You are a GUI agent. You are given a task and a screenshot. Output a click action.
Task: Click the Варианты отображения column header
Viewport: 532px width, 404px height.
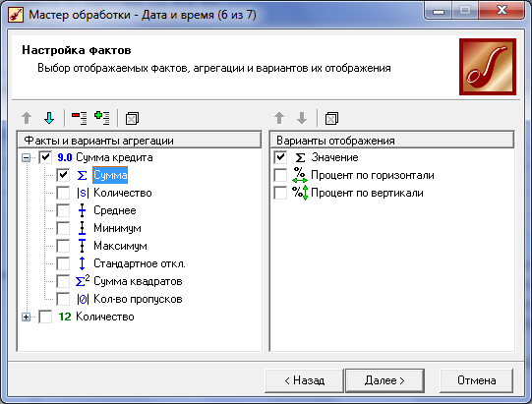click(392, 141)
